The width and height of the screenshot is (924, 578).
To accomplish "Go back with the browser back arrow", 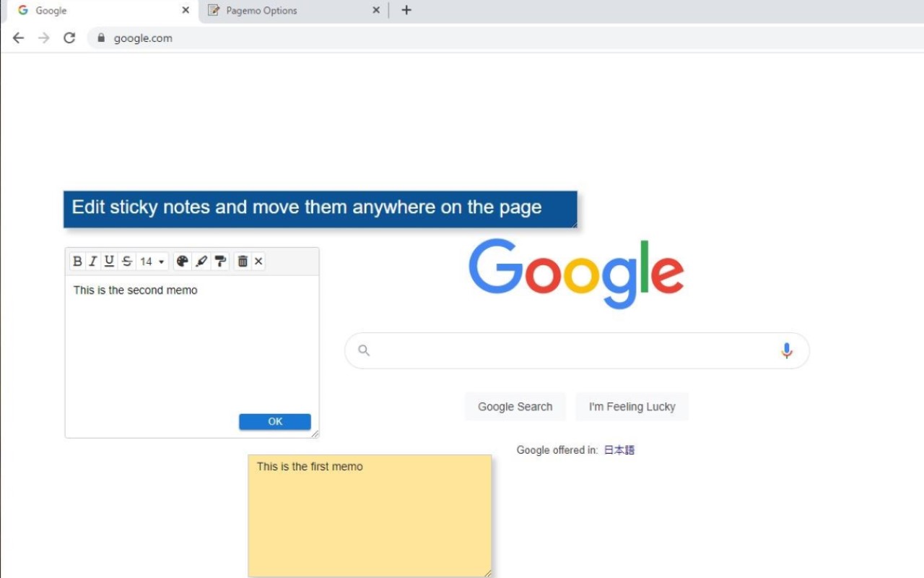I will (x=18, y=38).
